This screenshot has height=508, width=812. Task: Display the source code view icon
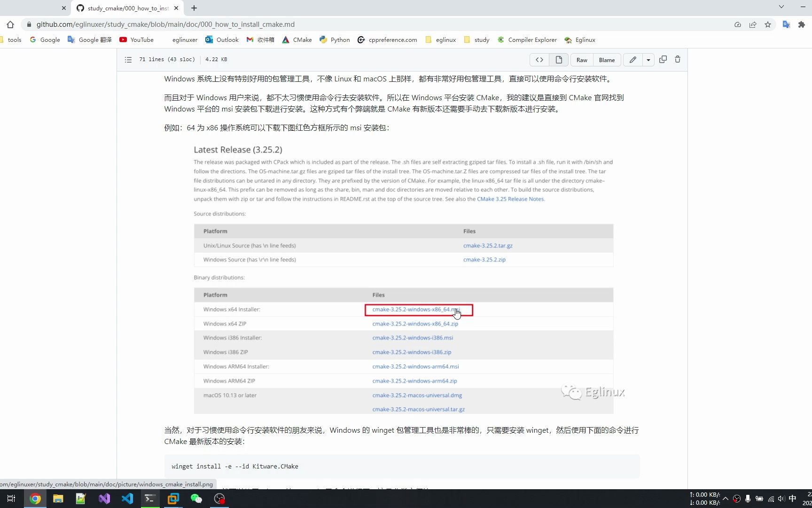click(x=539, y=60)
